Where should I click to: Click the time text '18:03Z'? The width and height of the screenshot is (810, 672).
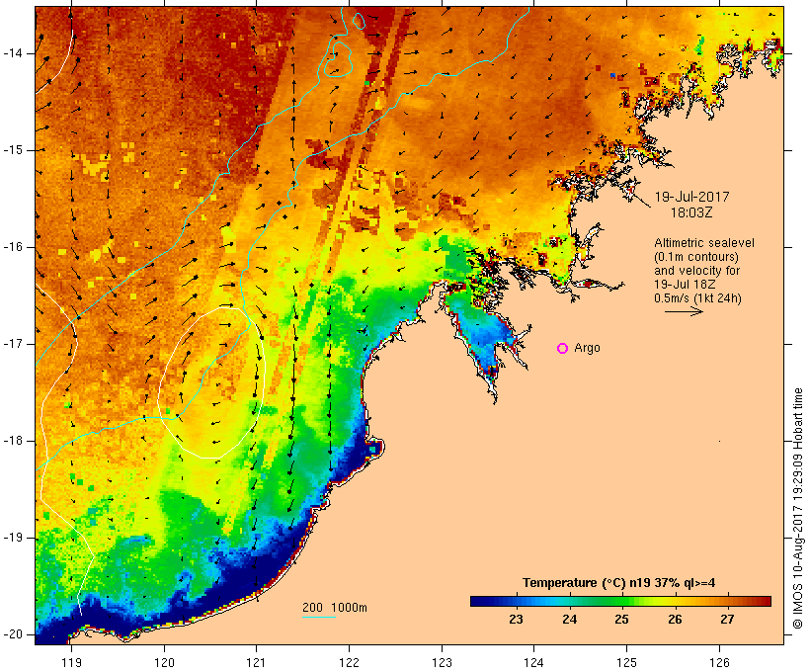691,212
